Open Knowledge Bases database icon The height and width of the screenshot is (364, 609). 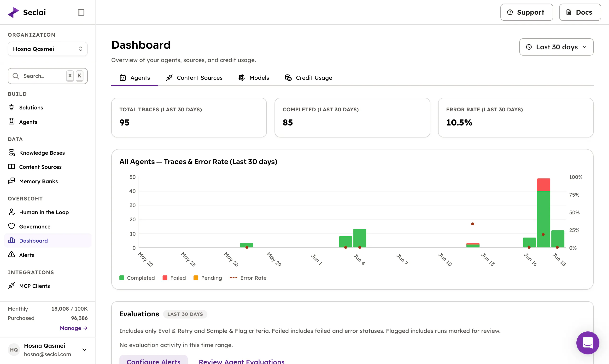[12, 153]
